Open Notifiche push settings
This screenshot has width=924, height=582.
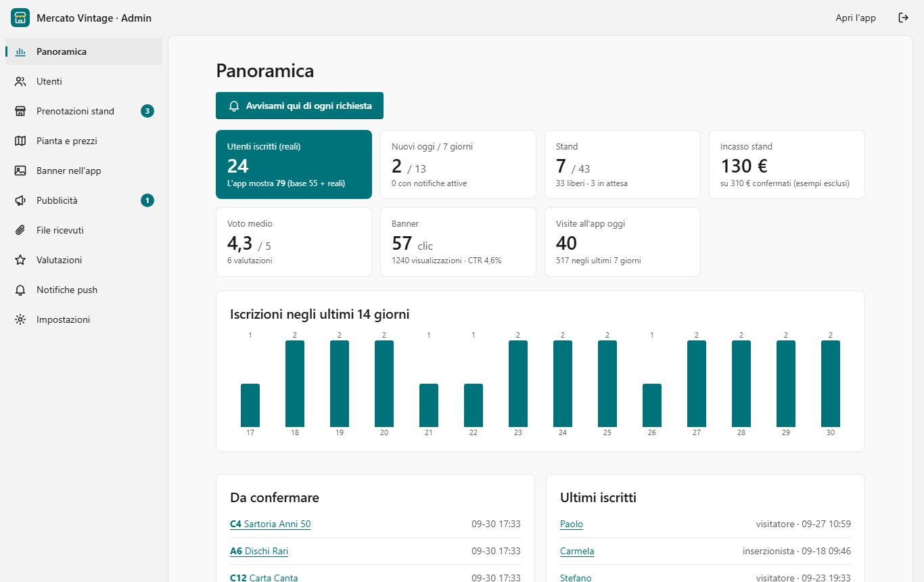click(x=84, y=290)
